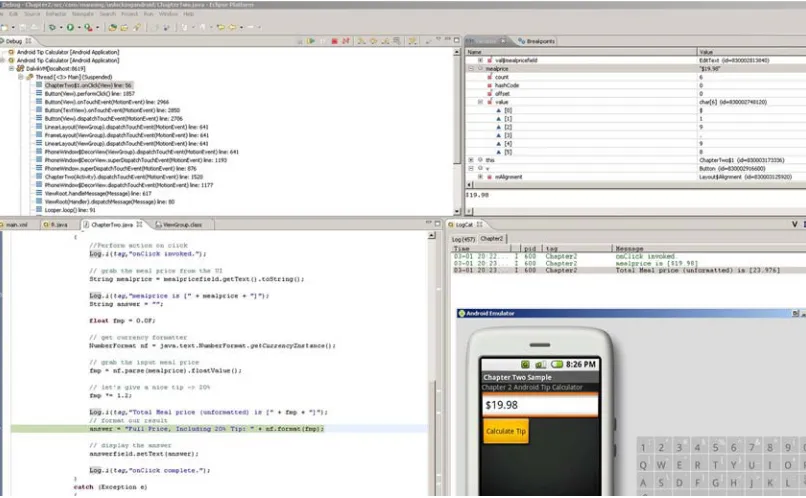Screen dimensions: 806x498
Task: Select the Chapter2 LogCat filter tab
Action: (492, 238)
